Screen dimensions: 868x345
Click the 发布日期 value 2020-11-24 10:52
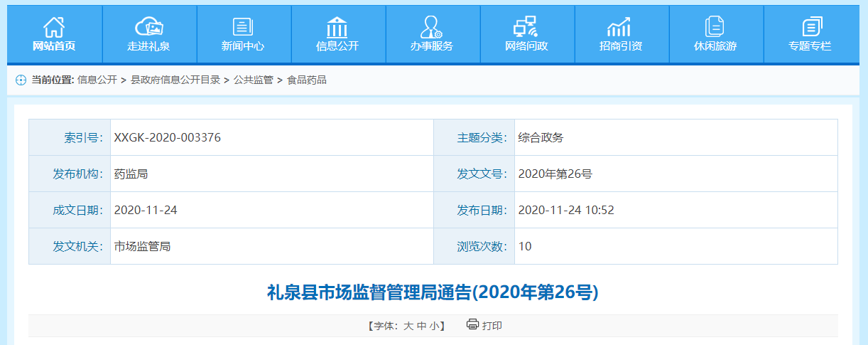tap(566, 210)
